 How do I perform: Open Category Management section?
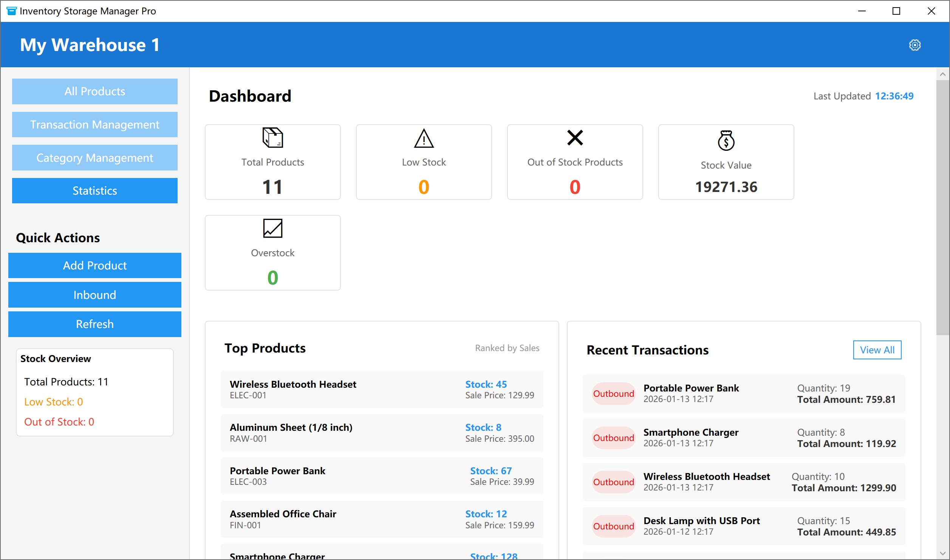94,158
